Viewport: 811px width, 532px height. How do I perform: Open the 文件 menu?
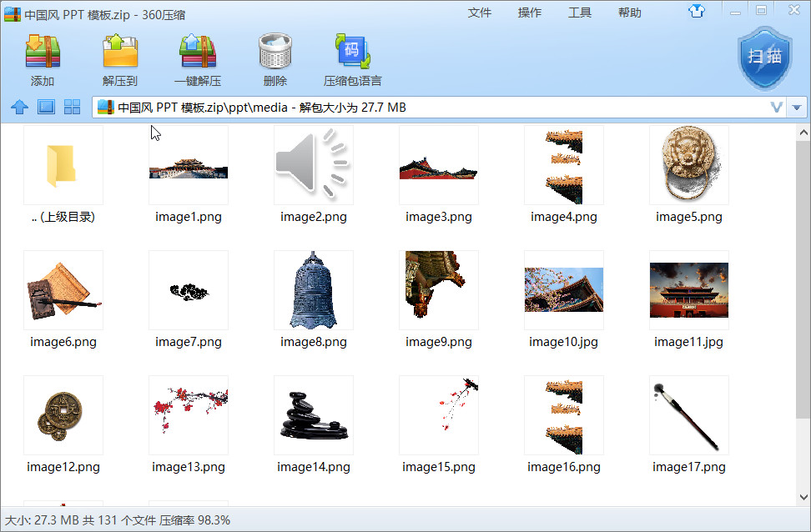(480, 13)
